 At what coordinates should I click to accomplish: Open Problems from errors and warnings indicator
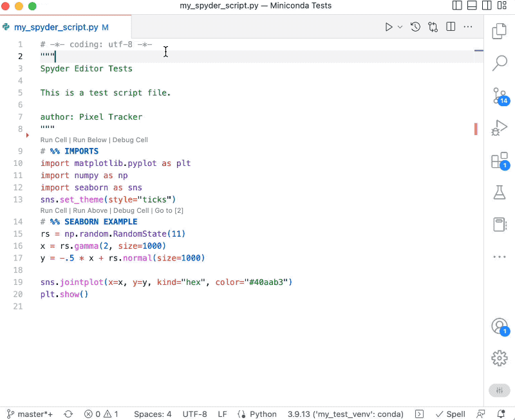[x=101, y=414]
